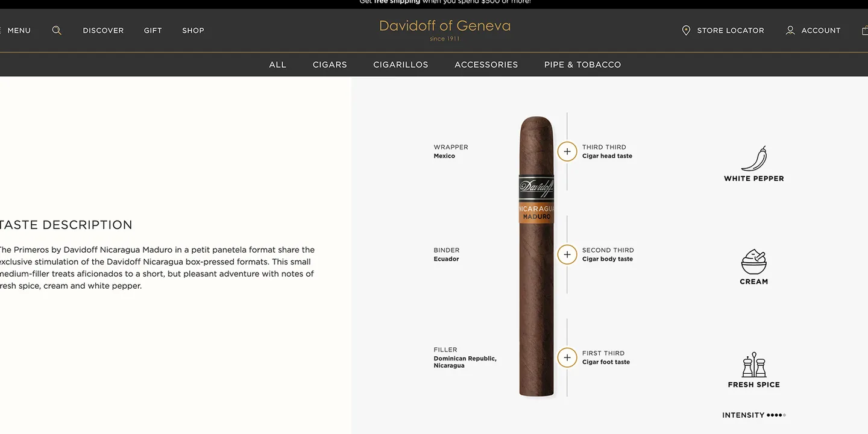Open the Accessories category
The width and height of the screenshot is (868, 434).
(x=486, y=64)
